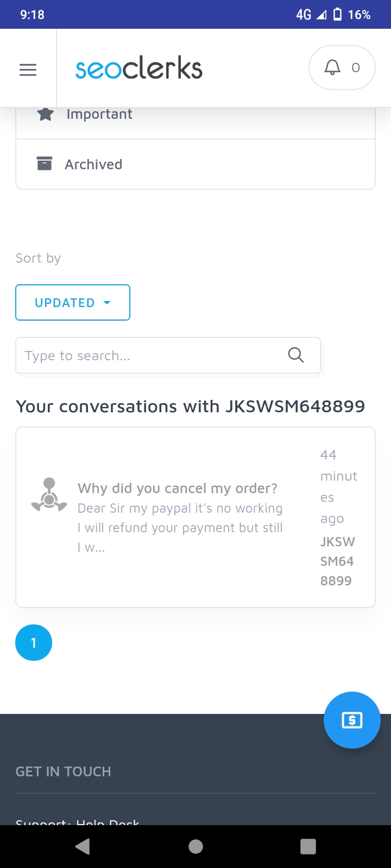Click the Archived box icon
The image size is (391, 868).
(45, 163)
